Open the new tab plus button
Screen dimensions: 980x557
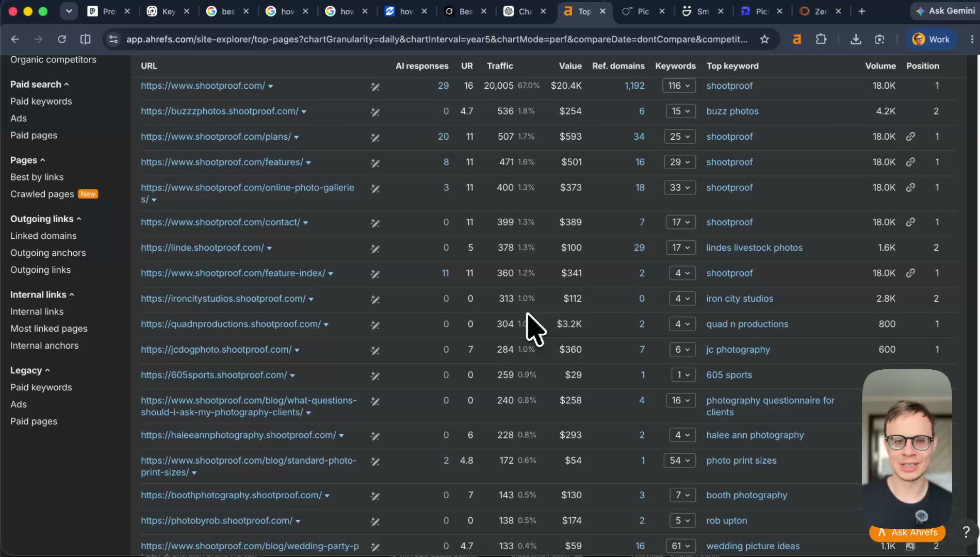pos(862,11)
